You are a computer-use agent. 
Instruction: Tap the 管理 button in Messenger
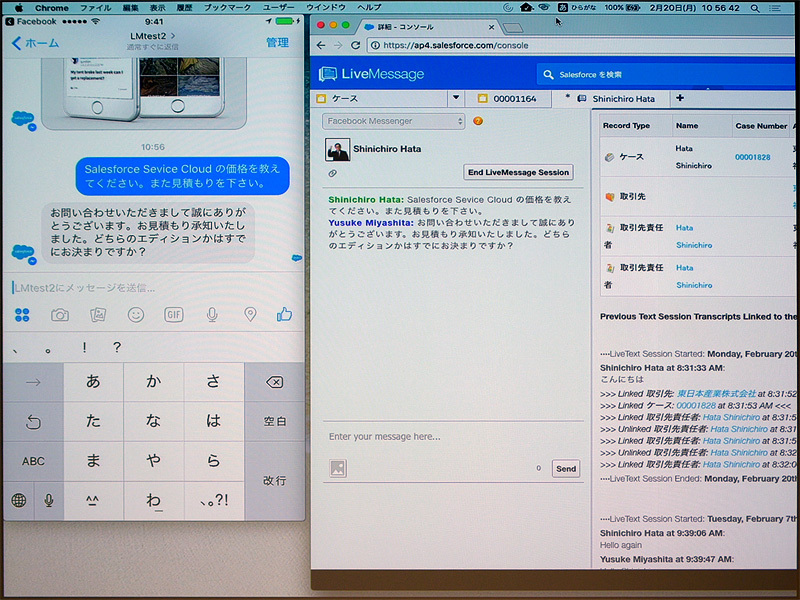278,43
